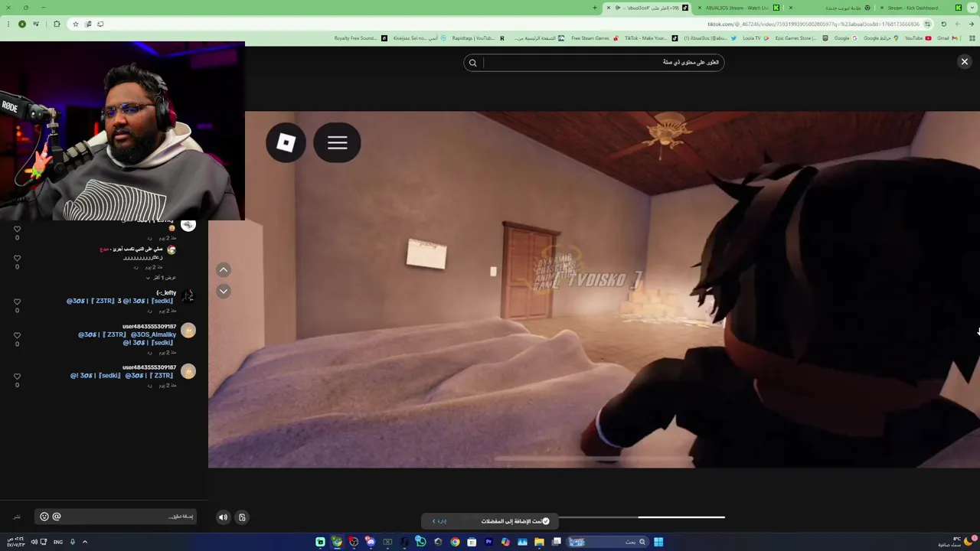This screenshot has width=980, height=551.
Task: Open (-_lefty commenter avatar
Action: (x=188, y=295)
